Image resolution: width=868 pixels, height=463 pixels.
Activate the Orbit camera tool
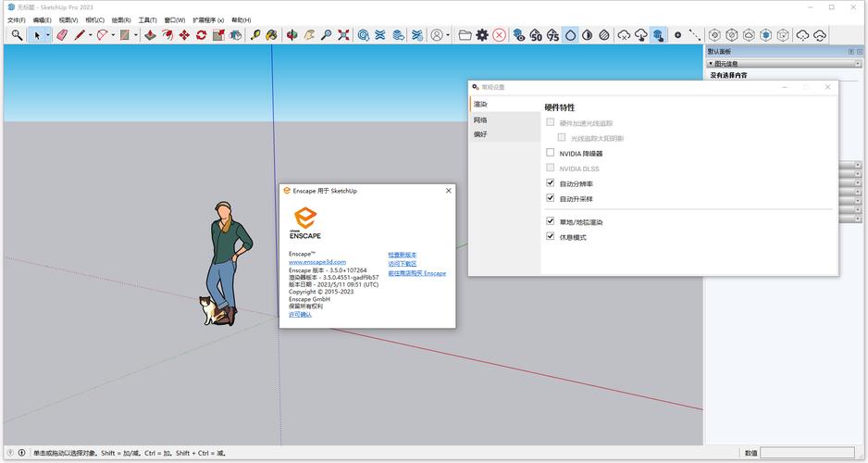292,35
